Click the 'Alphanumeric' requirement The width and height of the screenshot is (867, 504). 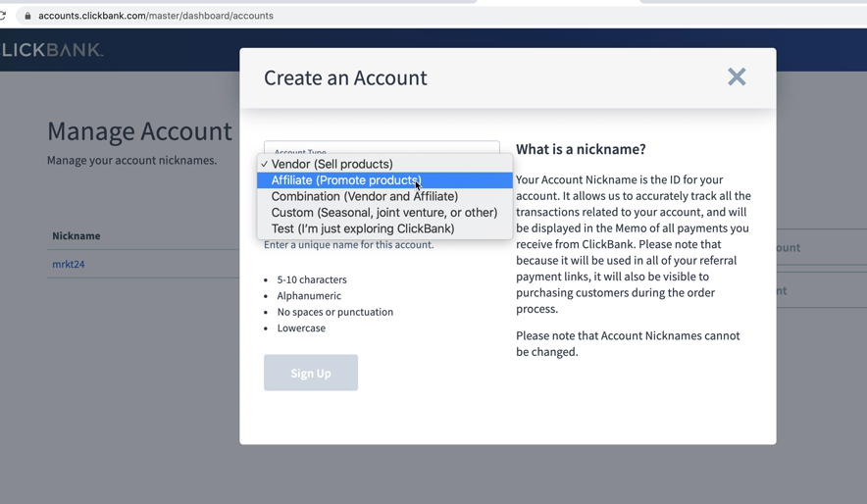(309, 296)
